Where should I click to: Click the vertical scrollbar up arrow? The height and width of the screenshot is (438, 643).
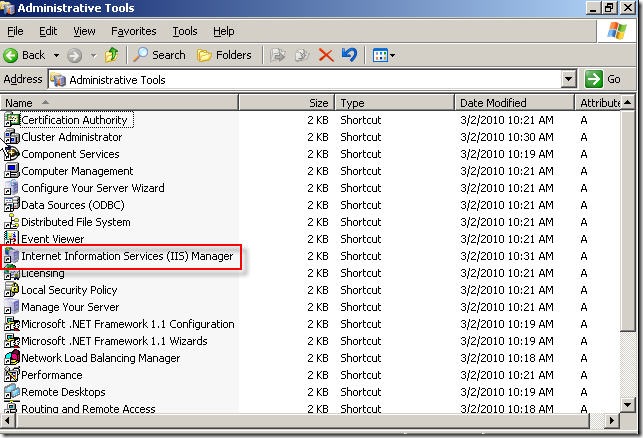pos(628,103)
